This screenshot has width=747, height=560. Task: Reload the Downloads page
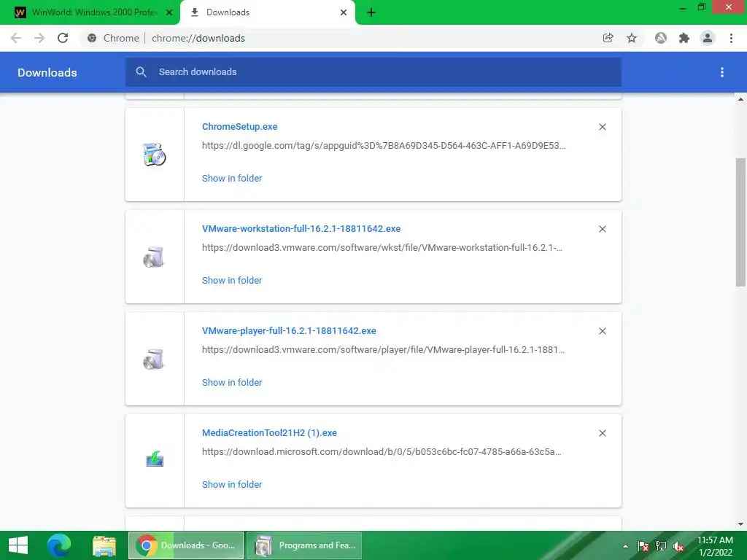pos(63,38)
